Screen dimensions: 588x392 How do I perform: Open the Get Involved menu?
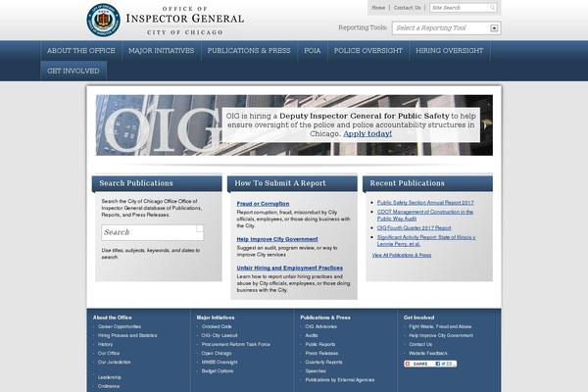[73, 71]
